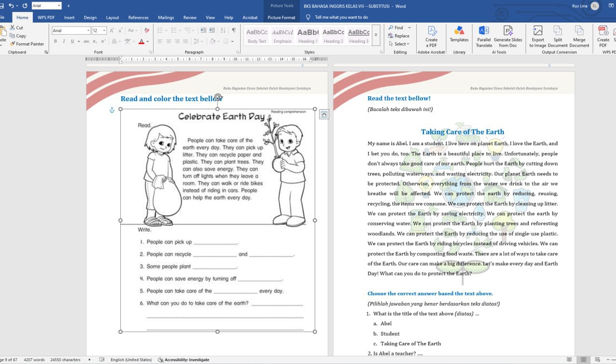Toggle Bold formatting

click(55, 41)
